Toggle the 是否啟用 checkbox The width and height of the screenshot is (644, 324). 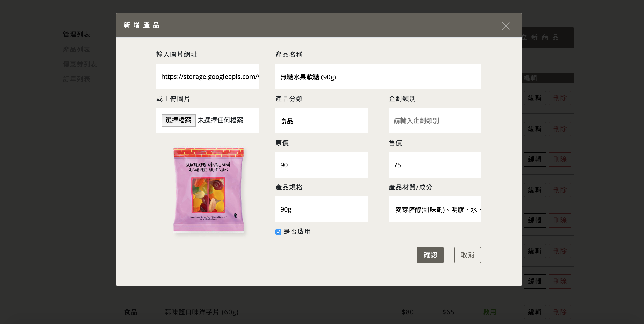pyautogui.click(x=278, y=232)
